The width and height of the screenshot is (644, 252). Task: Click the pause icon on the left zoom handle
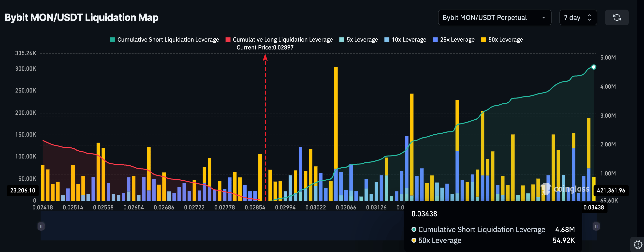(41, 226)
